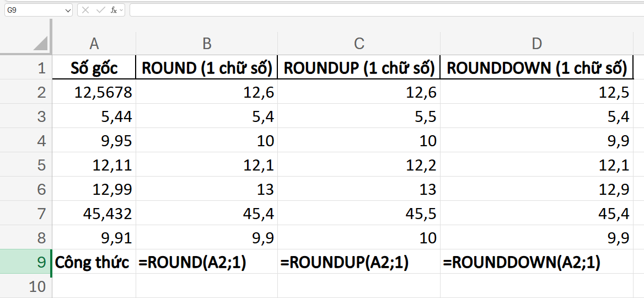The image size is (644, 298).
Task: Click the =ROUNDUP(A2;1) formula cell
Action: [359, 263]
